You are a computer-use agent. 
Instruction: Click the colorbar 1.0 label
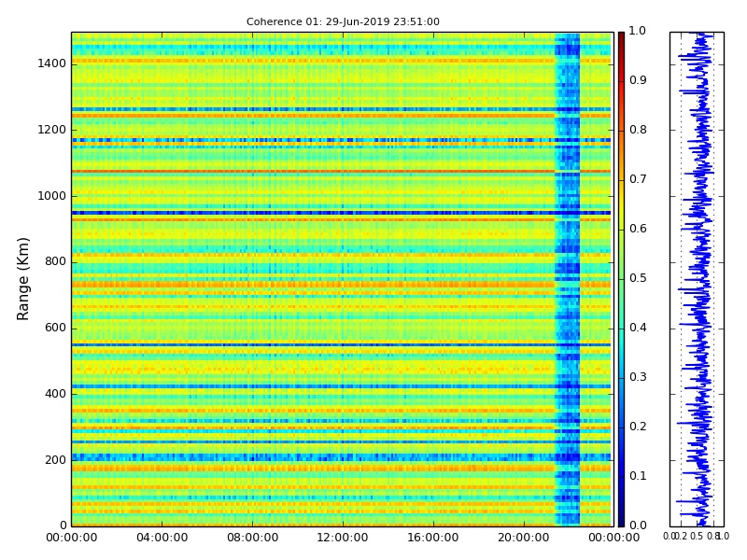pos(638,31)
